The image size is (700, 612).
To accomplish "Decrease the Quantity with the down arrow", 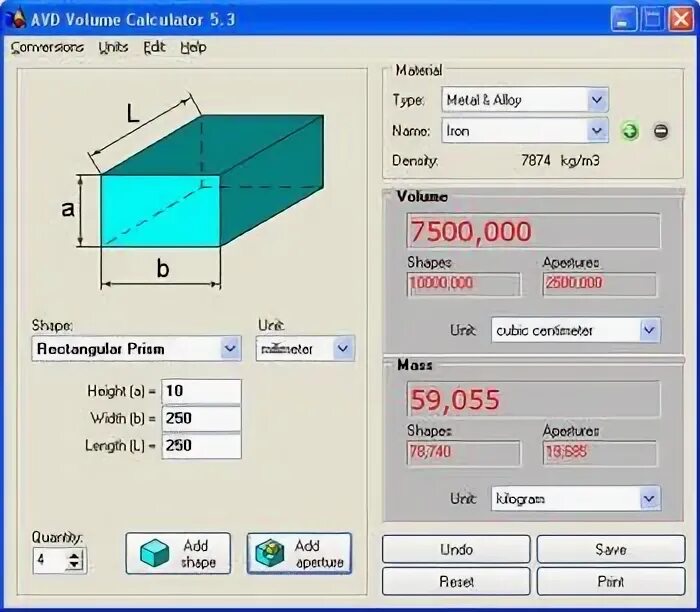I will 74,565.
